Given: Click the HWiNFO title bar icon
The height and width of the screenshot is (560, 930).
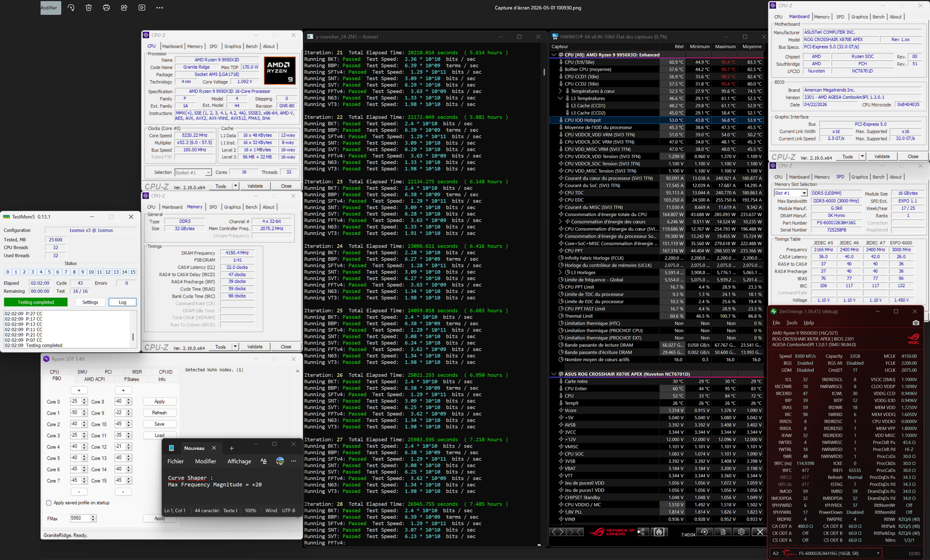Looking at the screenshot, I should click(x=555, y=37).
